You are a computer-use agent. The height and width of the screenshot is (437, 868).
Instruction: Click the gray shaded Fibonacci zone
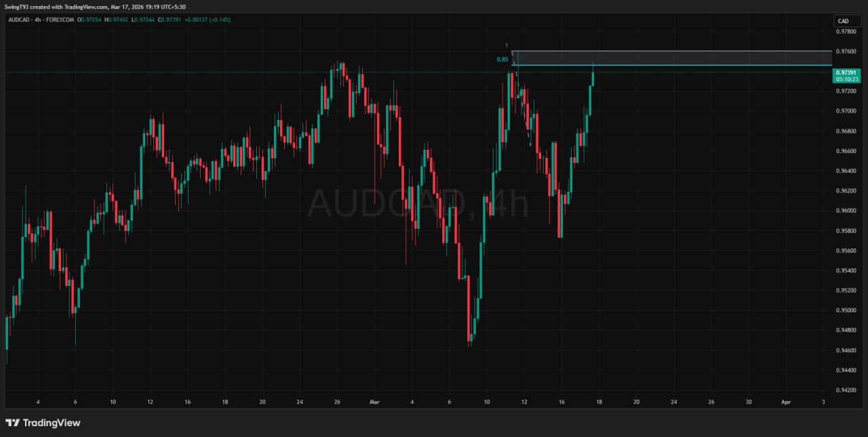(678, 58)
